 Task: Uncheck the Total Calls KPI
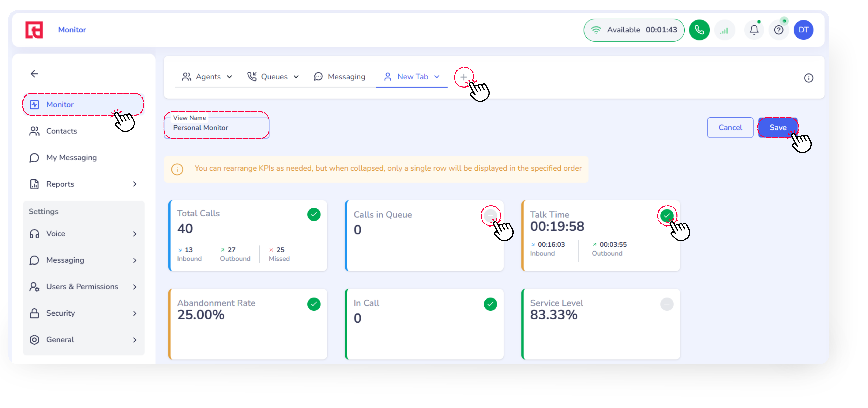314,214
